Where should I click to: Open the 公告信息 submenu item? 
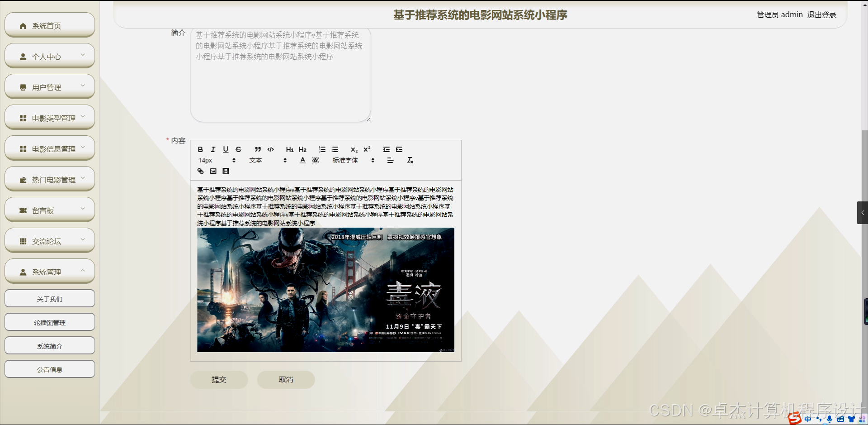point(50,369)
